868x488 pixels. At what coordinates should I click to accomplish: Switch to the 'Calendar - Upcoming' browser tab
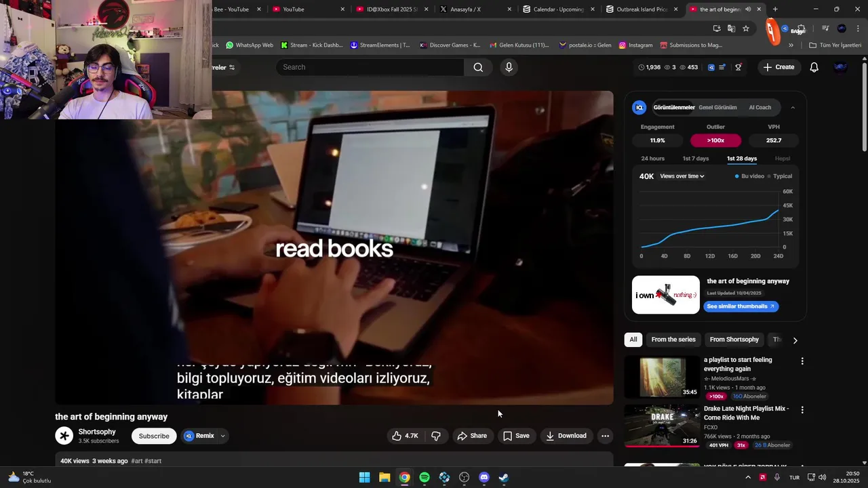tap(559, 9)
